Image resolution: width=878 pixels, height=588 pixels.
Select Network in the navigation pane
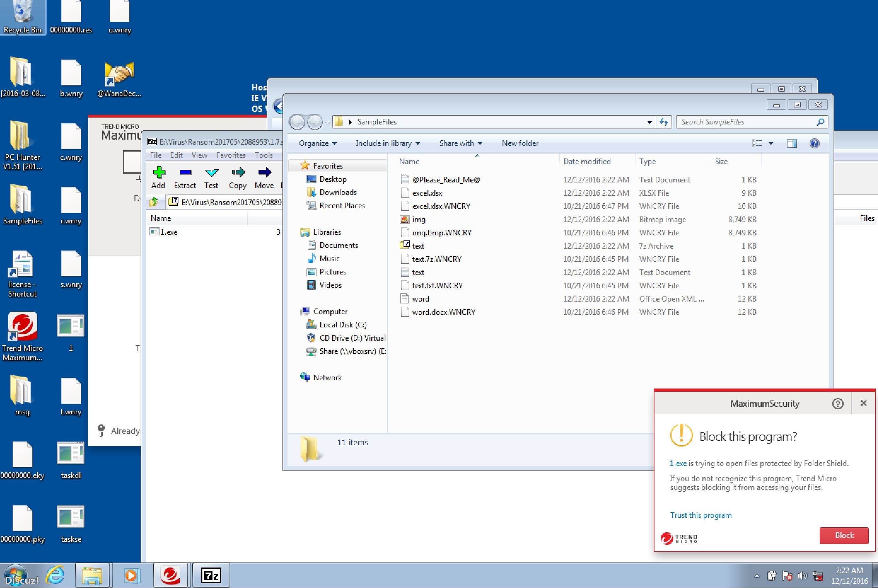(327, 378)
